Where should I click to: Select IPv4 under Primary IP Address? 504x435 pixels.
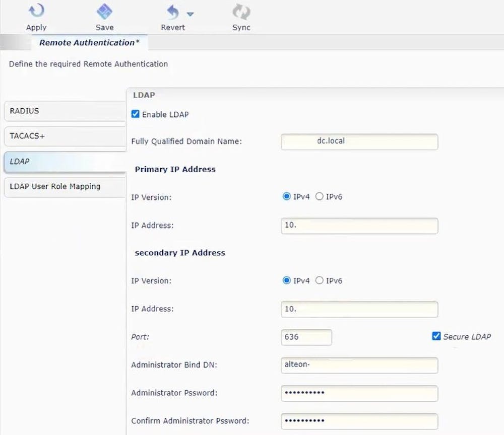(286, 196)
